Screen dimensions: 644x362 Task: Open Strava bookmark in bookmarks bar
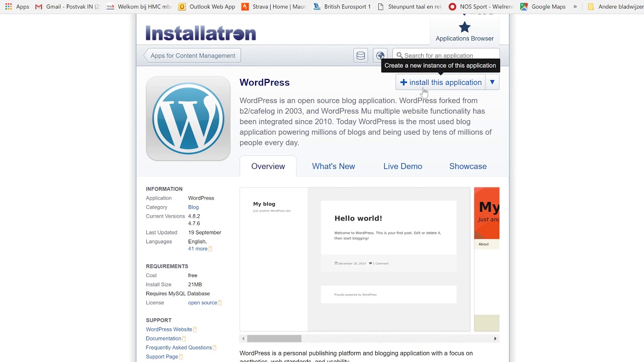click(273, 7)
